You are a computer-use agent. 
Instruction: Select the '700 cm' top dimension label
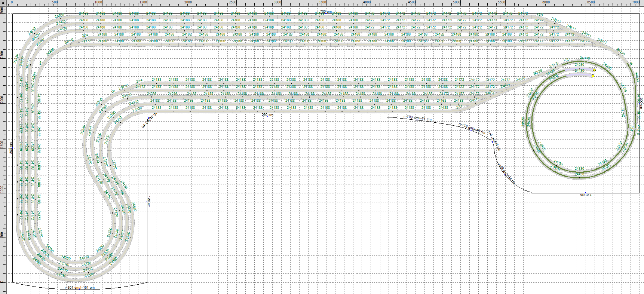[326, 12]
